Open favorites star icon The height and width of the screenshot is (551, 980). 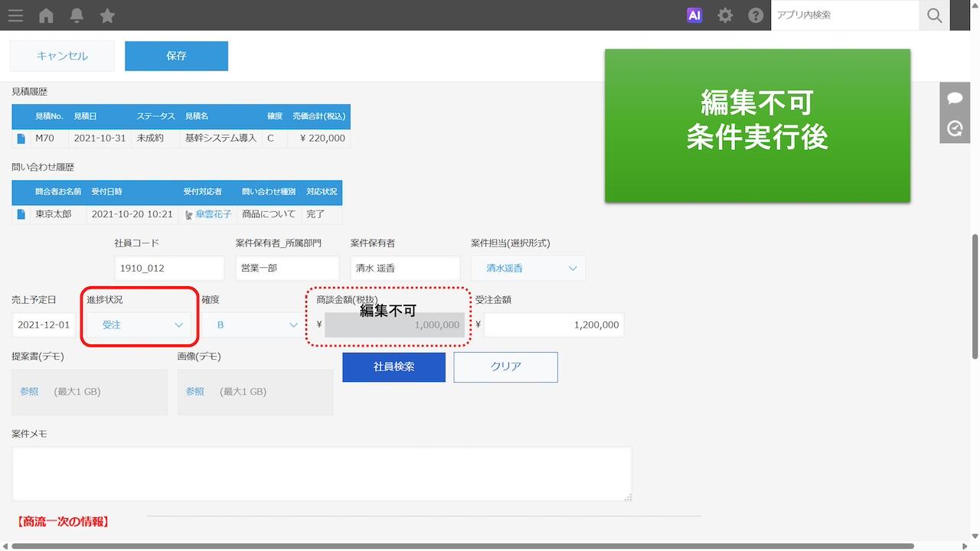[107, 15]
